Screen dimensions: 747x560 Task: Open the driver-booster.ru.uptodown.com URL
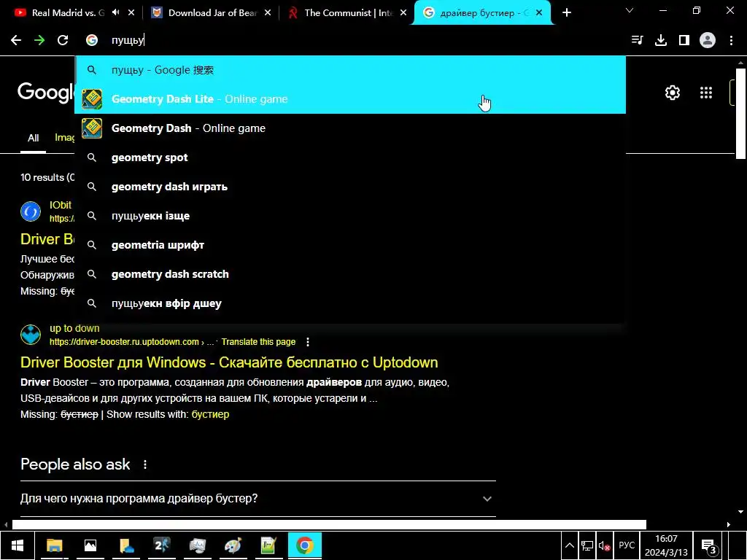[124, 342]
